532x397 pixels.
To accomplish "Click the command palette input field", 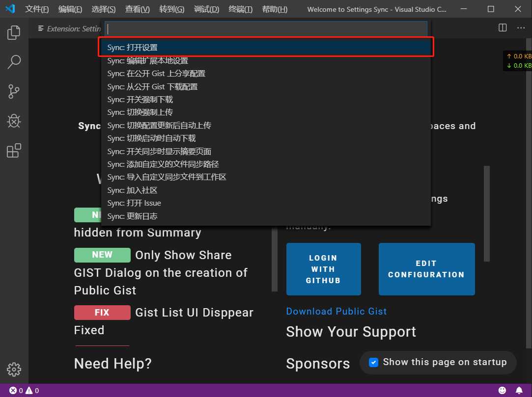I will pos(266,29).
